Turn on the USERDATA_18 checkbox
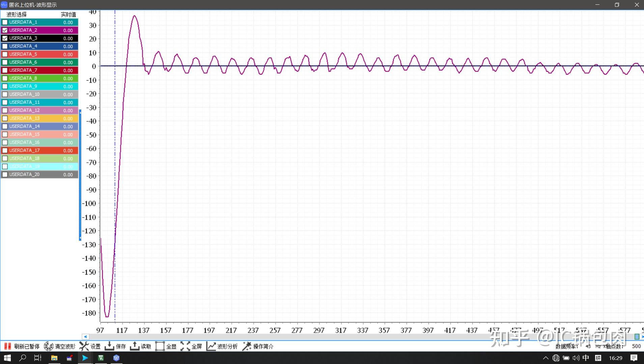The image size is (644, 364). 5,159
